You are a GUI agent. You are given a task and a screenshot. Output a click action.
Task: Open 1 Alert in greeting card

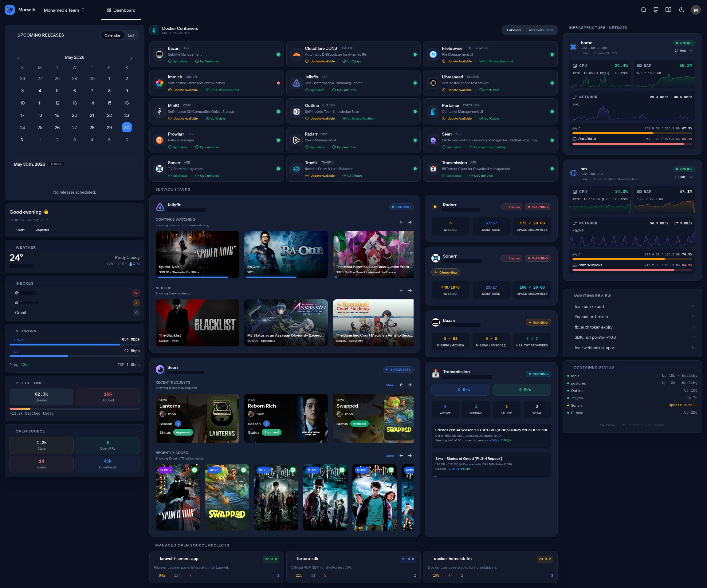20,230
